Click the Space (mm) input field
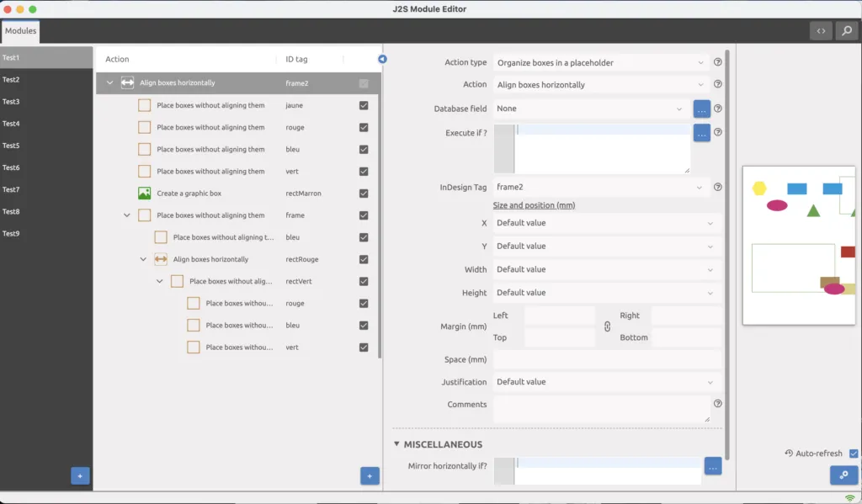Image resolution: width=862 pixels, height=504 pixels. tap(606, 359)
